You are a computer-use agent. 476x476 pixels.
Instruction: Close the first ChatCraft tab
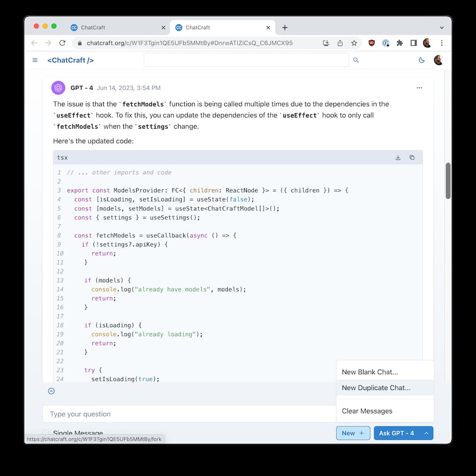pos(163,27)
